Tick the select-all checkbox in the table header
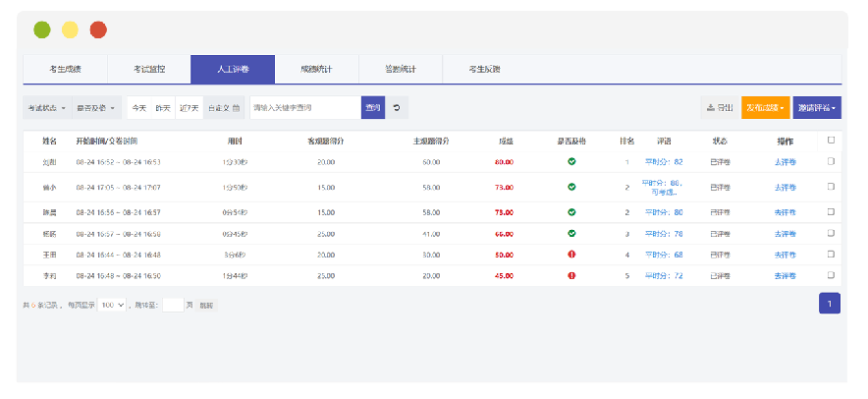 click(x=831, y=141)
